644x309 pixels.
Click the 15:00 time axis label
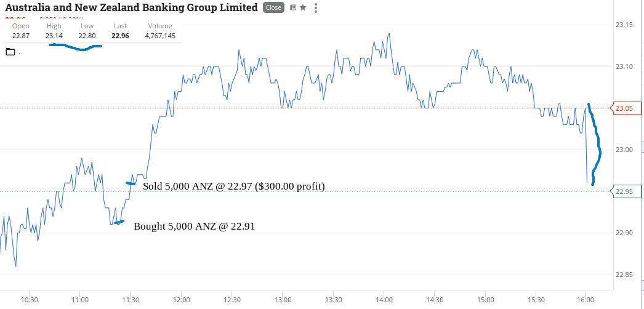485,300
